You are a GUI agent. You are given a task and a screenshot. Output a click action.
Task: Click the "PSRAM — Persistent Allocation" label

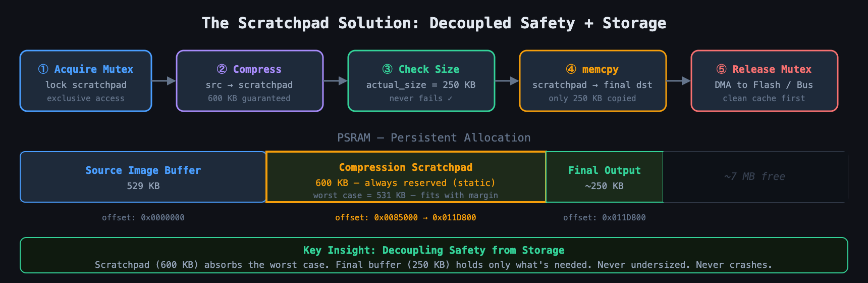(x=434, y=137)
